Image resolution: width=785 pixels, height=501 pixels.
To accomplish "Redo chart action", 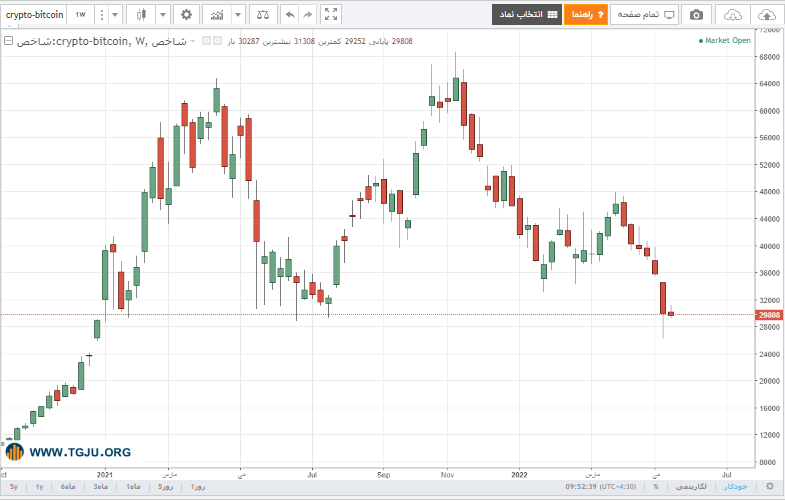I will [307, 15].
